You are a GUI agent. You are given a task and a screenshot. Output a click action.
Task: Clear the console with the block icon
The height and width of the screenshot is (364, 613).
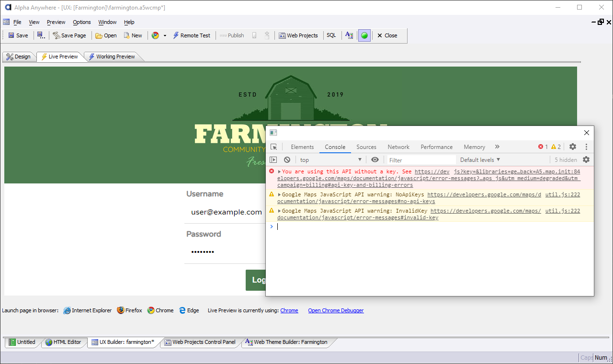287,160
